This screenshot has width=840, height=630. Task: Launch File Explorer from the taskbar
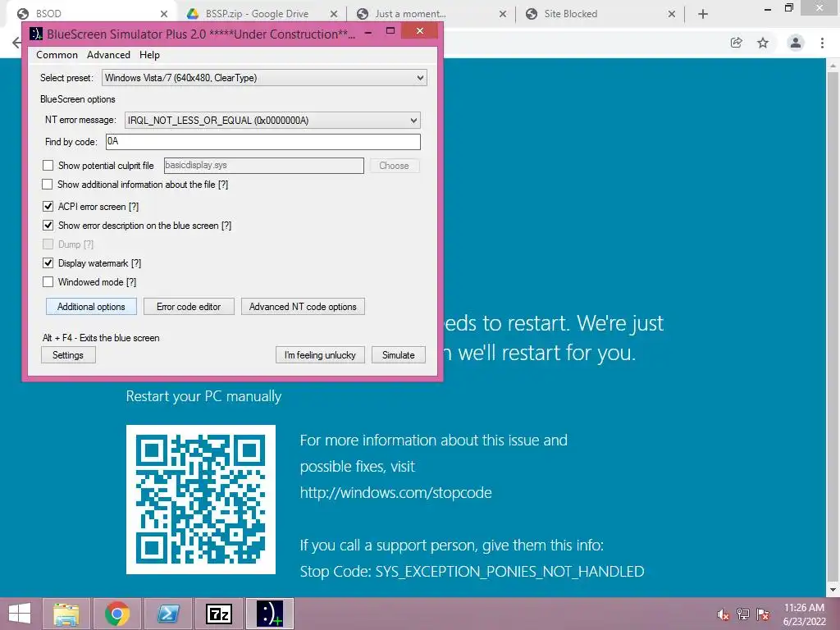pyautogui.click(x=66, y=614)
